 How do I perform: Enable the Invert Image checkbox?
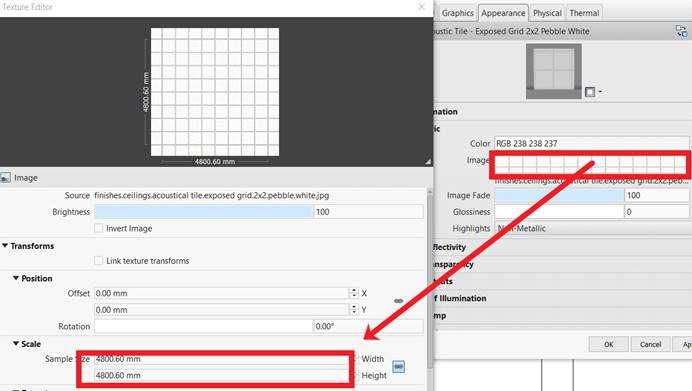click(x=99, y=228)
